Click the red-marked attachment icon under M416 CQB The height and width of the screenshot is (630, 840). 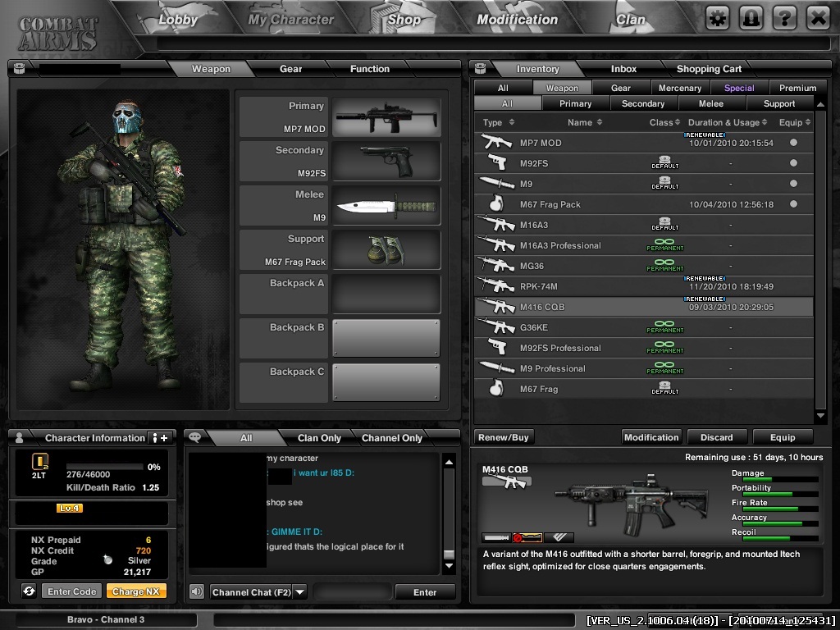527,537
